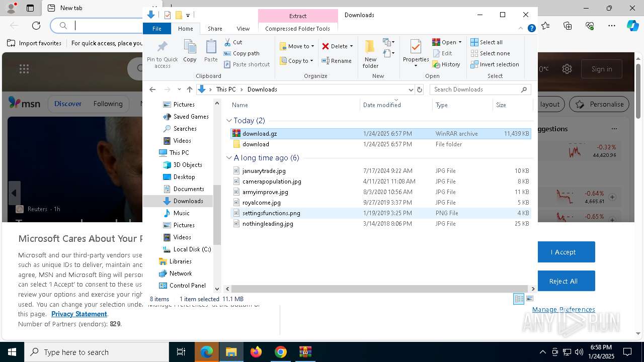Open Local Disk (C:) in navigation pane
This screenshot has height=362, width=644.
coord(187,249)
